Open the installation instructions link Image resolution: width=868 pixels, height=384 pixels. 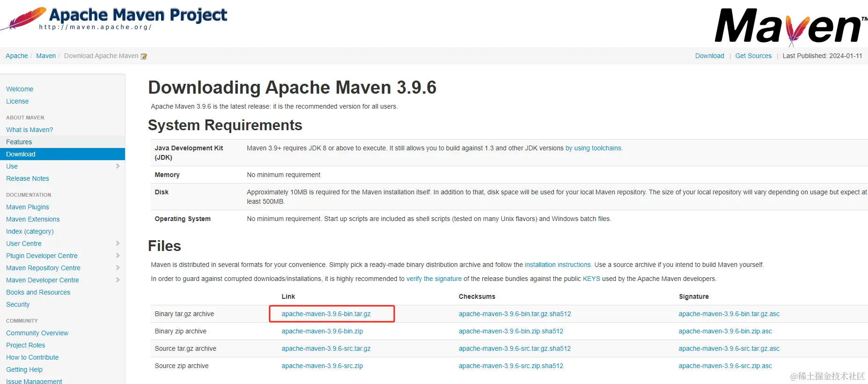558,265
